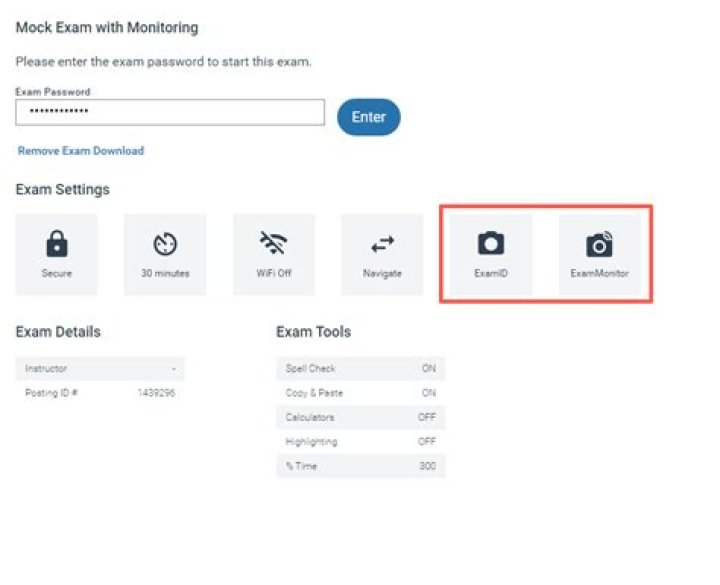Focus the Exam Password field

[x=170, y=112]
